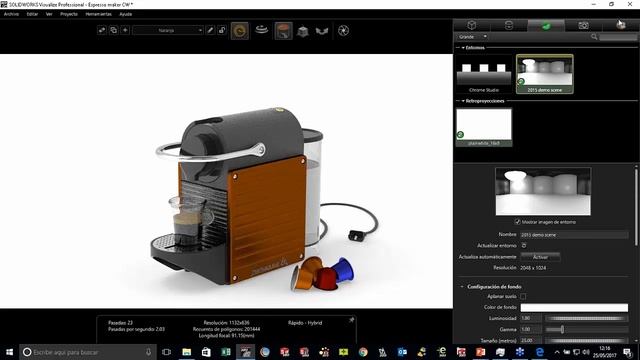Click the 'Resolución: 1132x636' status text
Screen dimensions: 640x360
point(227,322)
